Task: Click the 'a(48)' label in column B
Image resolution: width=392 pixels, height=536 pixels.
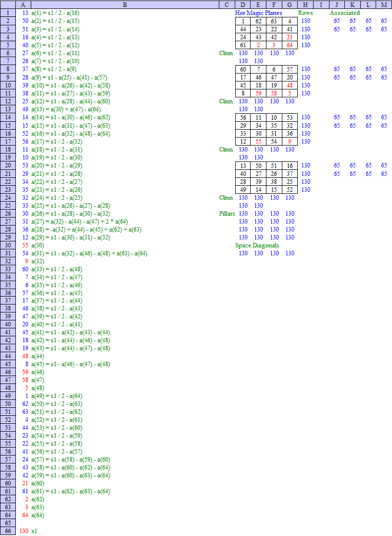Action: [x=38, y=388]
